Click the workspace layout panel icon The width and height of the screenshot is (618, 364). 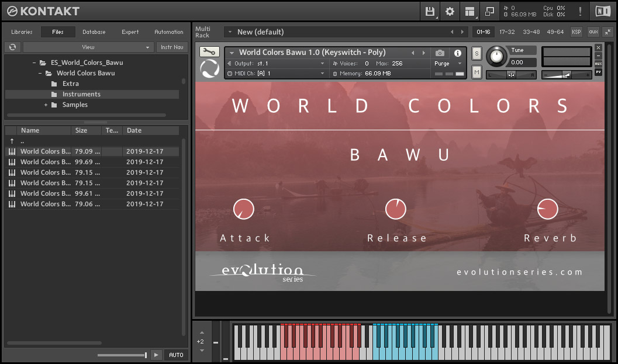[469, 11]
